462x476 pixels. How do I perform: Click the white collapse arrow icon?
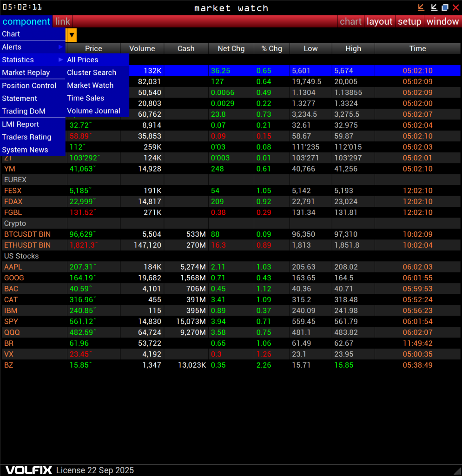pyautogui.click(x=434, y=7)
